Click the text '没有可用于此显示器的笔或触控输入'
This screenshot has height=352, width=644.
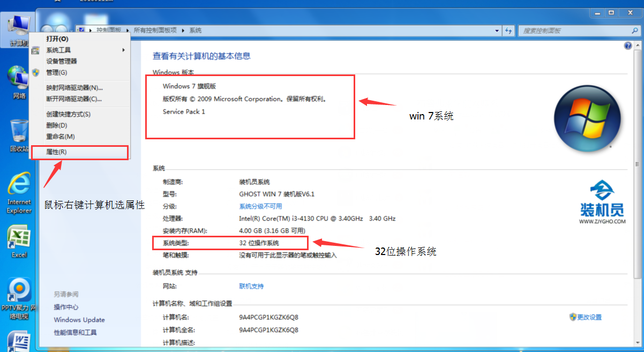(x=288, y=256)
